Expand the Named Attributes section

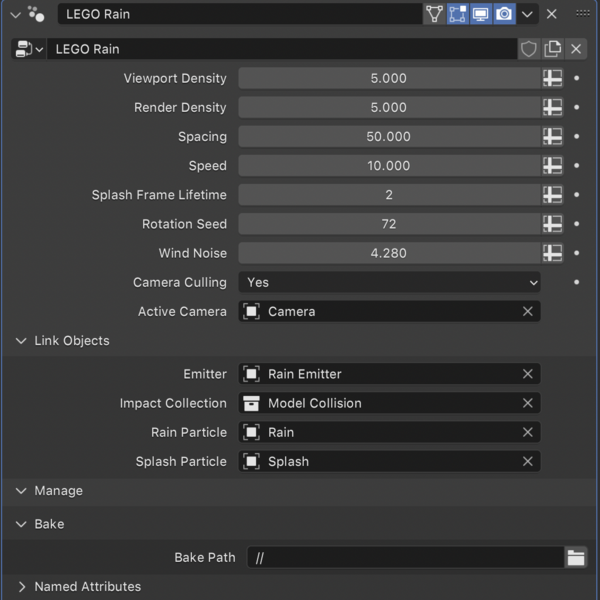pos(21,587)
